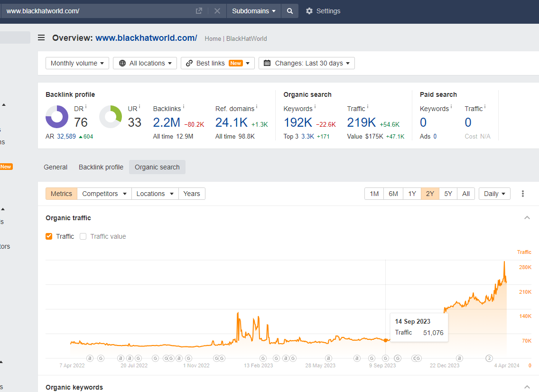Click the 'Value $175K' traffic value text
This screenshot has height=392, width=539.
365,137
